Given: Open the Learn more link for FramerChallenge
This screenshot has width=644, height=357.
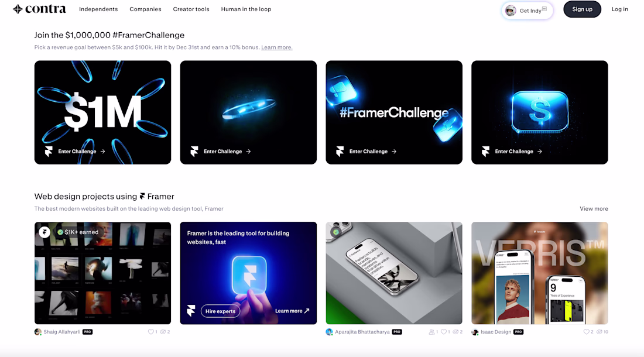Looking at the screenshot, I should click(277, 47).
